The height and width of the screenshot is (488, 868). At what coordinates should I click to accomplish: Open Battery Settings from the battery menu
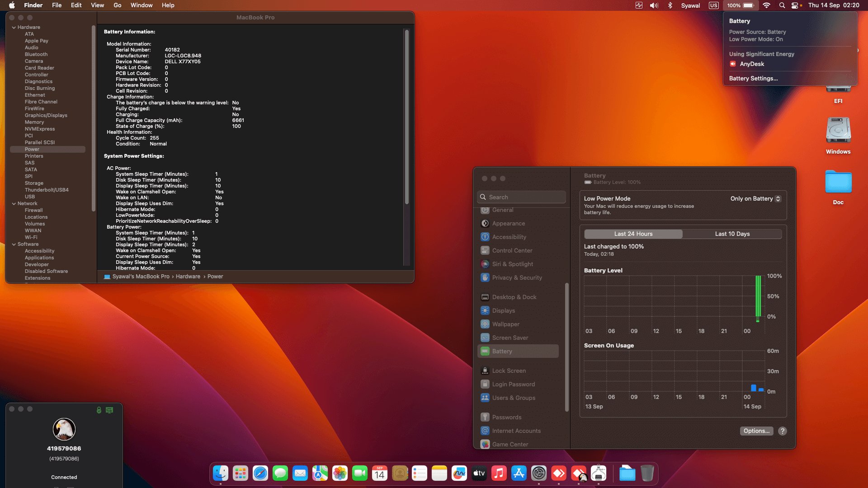[753, 78]
